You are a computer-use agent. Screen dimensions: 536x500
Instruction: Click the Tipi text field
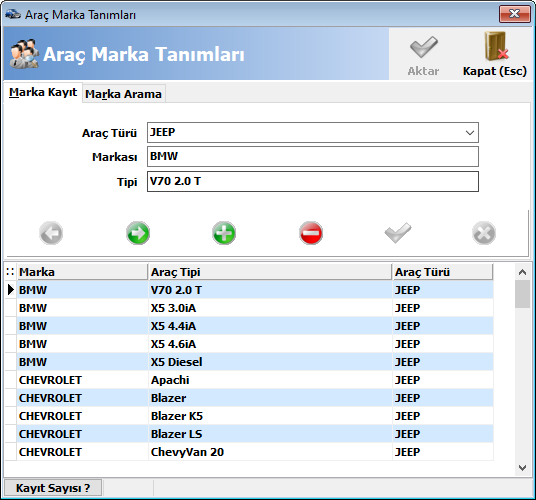pyautogui.click(x=313, y=181)
